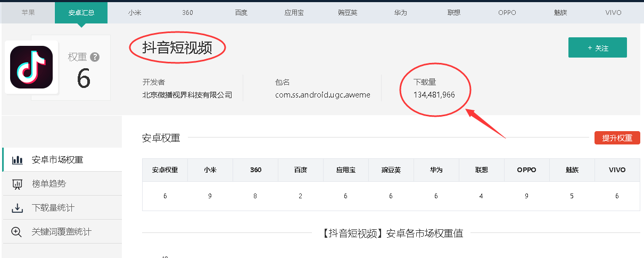The width and height of the screenshot is (644, 258).
Task: Click the OPPO table column header
Action: (x=527, y=170)
